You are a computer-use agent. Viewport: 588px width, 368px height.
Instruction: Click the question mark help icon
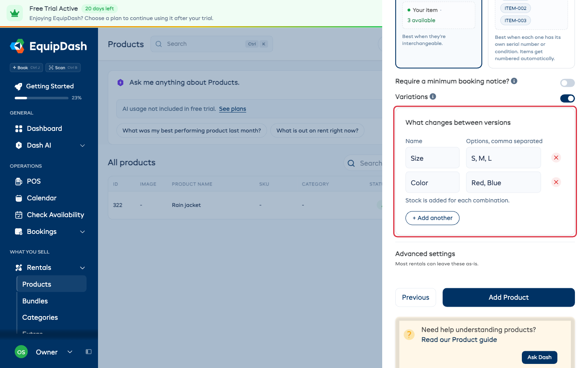click(409, 334)
